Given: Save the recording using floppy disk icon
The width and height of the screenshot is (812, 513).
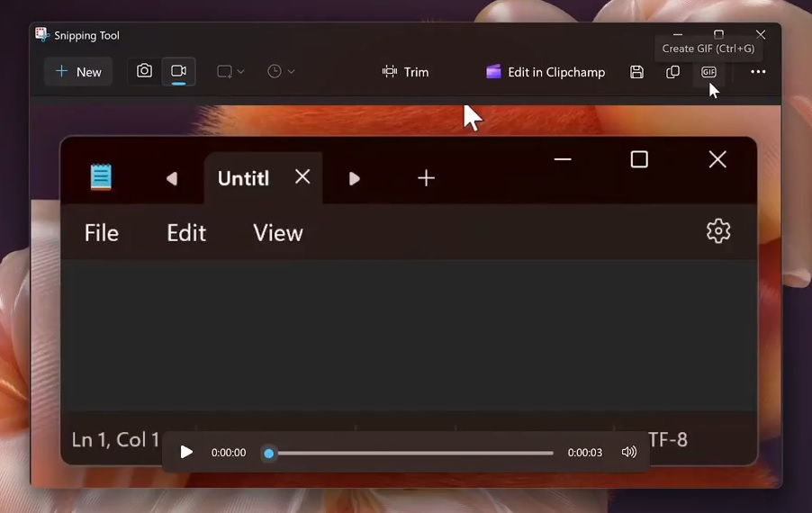Looking at the screenshot, I should [x=636, y=72].
